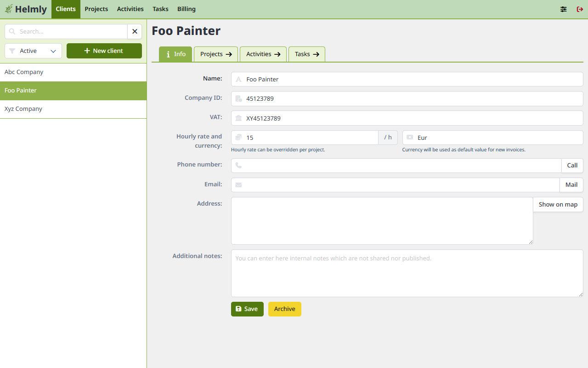Focus the client search field
Image resolution: width=588 pixels, height=368 pixels.
tap(66, 32)
